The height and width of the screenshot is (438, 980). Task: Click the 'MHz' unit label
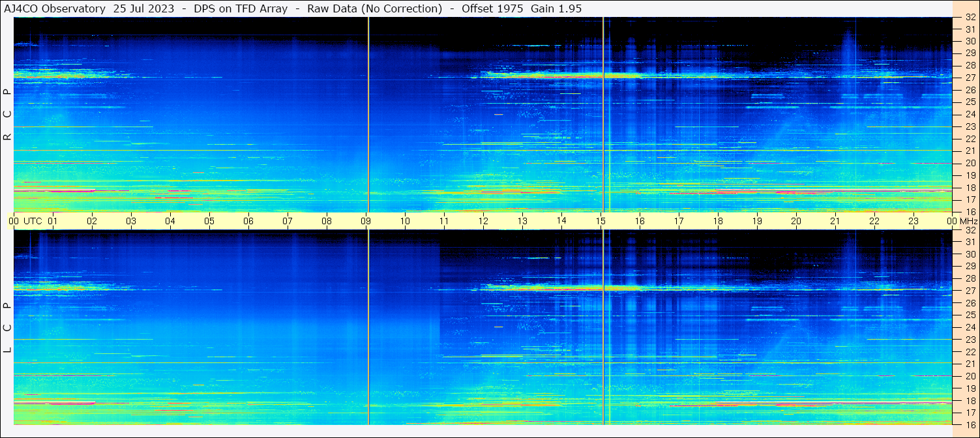(969, 221)
